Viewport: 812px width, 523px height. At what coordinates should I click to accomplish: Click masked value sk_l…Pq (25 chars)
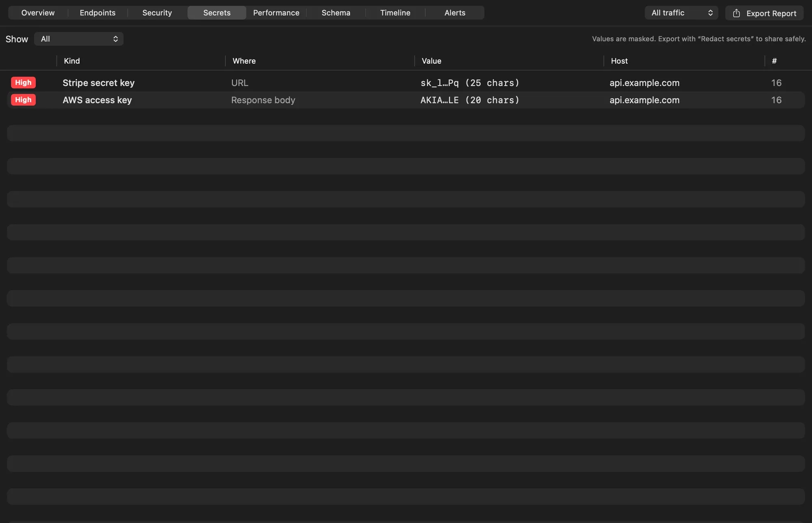pyautogui.click(x=470, y=83)
